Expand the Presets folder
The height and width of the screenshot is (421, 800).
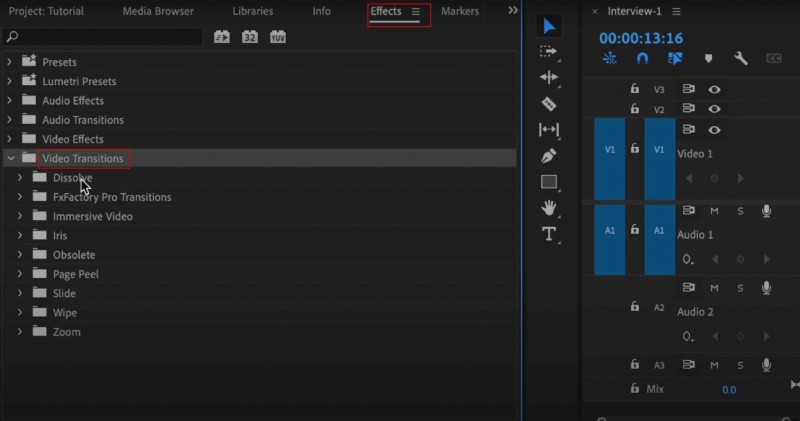(x=9, y=62)
